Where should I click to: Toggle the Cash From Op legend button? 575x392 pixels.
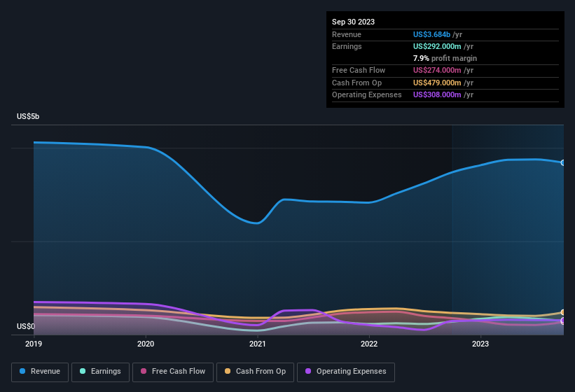pyautogui.click(x=255, y=372)
